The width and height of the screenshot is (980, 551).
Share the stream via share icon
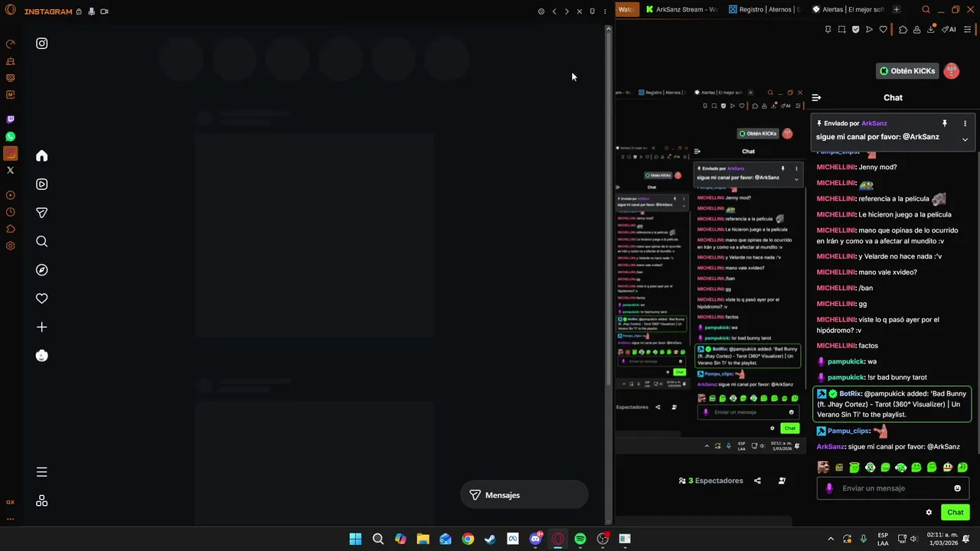click(x=757, y=481)
